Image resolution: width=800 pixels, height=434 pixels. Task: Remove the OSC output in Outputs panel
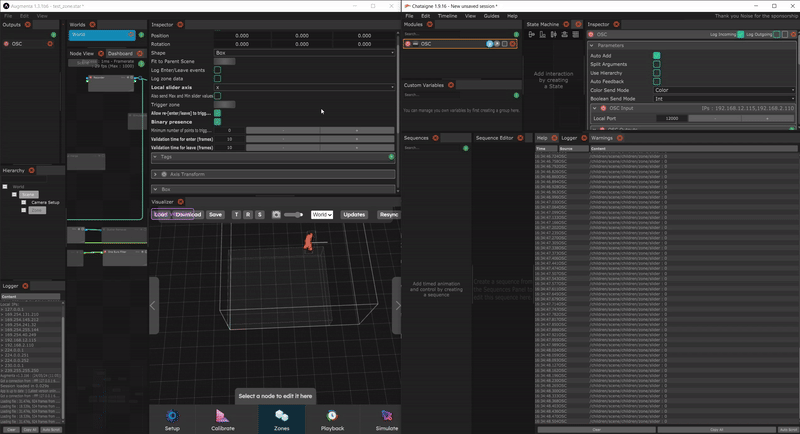point(50,44)
